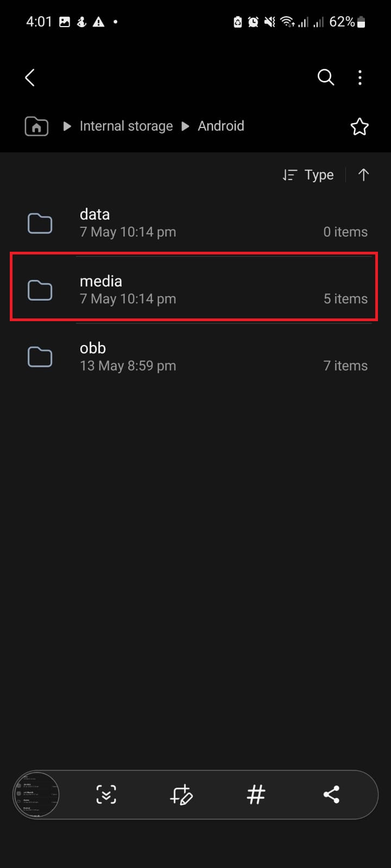Tap the scroll capture icon
This screenshot has width=391, height=868.
(x=106, y=795)
